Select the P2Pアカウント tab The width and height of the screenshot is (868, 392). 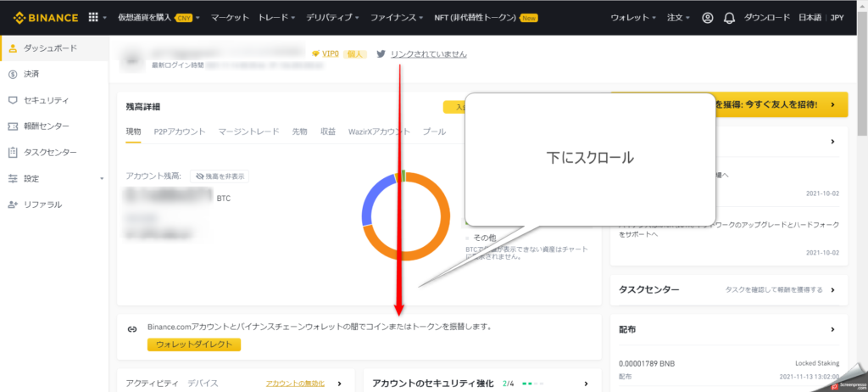coord(180,132)
